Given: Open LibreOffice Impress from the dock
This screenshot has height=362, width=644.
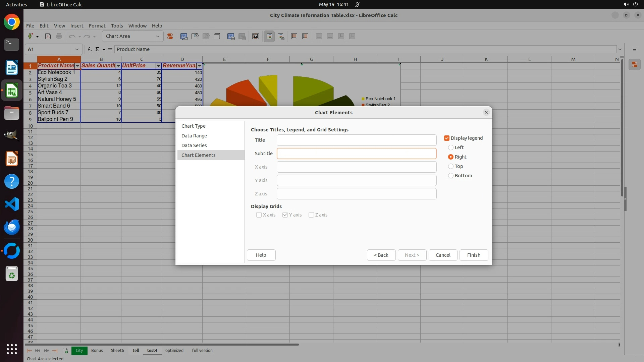Looking at the screenshot, I should pos(12,159).
